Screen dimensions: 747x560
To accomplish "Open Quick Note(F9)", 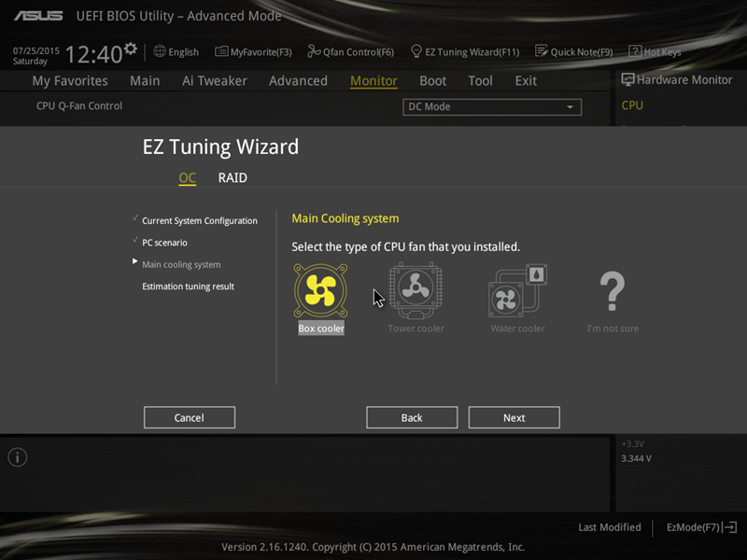I will (x=574, y=52).
